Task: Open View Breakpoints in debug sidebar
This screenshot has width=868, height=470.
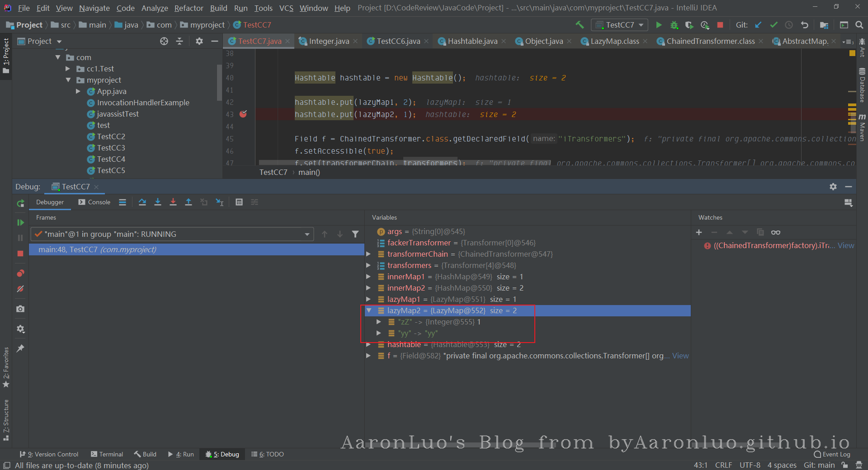Action: [20, 273]
